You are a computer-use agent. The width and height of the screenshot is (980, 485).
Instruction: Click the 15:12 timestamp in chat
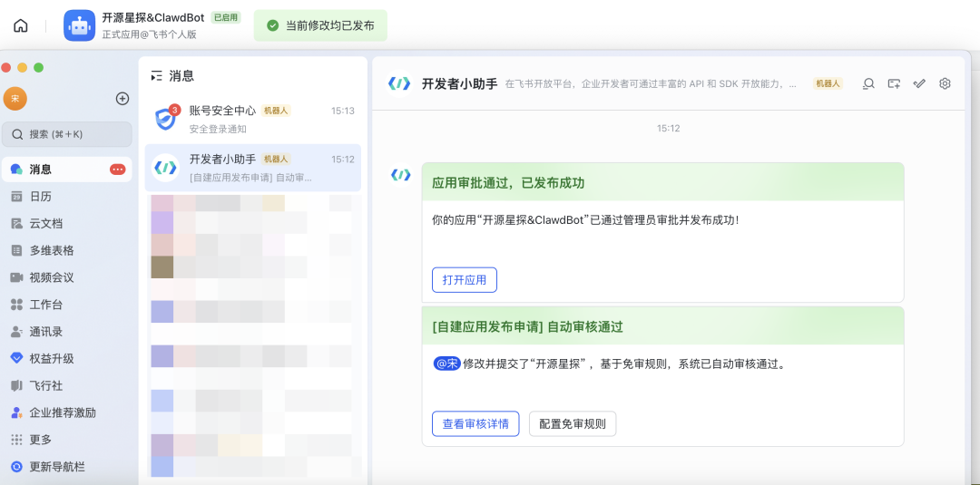(x=668, y=128)
